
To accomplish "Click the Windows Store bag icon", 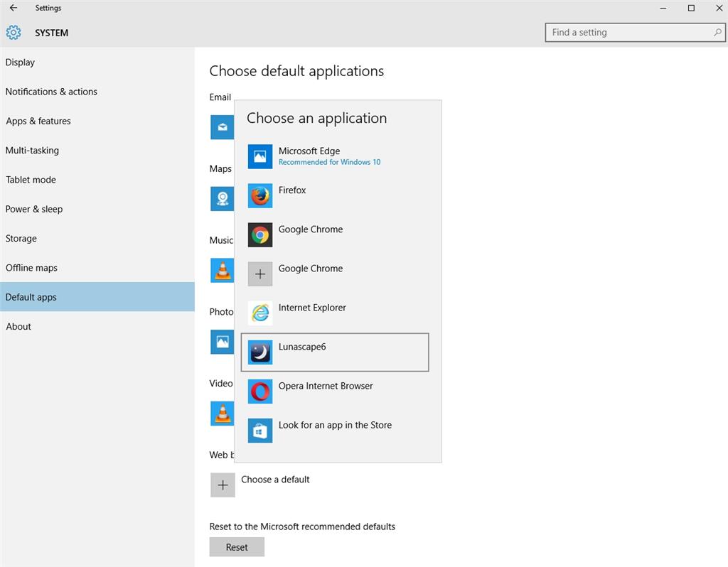I will (x=260, y=431).
